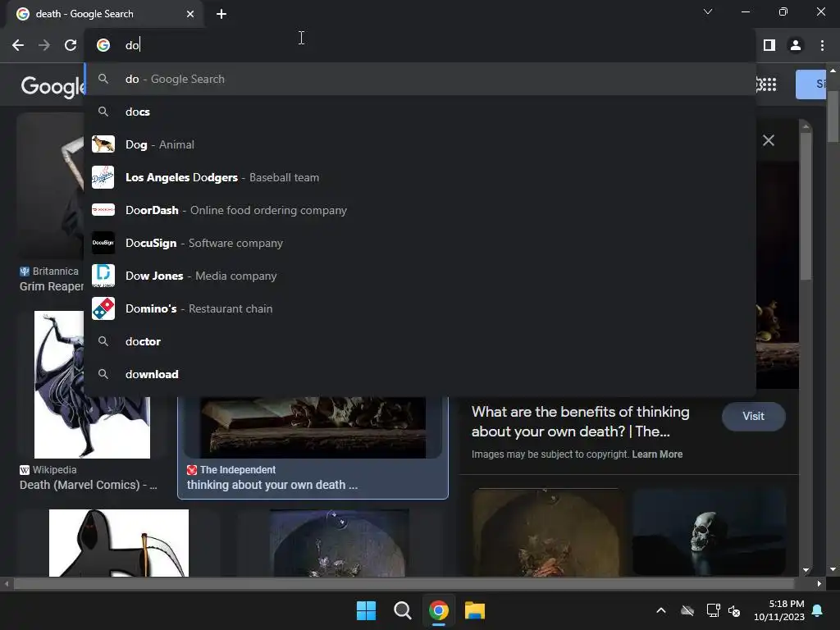
Task: Open 'Death (Marvel Comics)' caption link
Action: click(89, 485)
